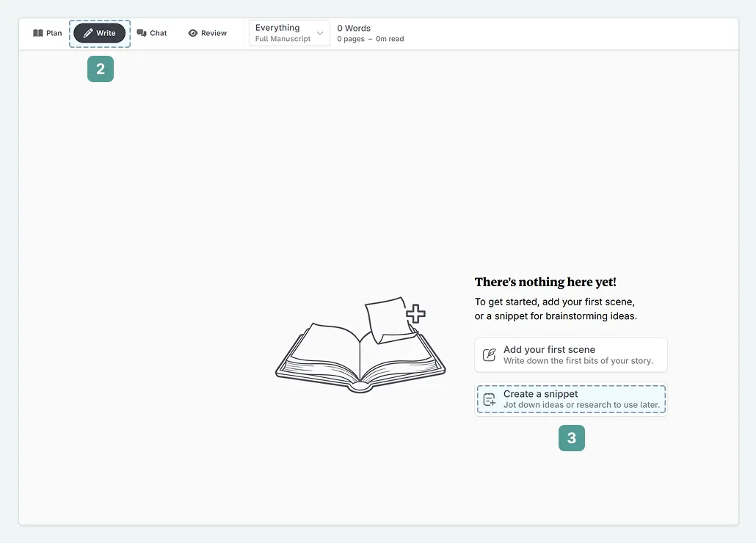Choose Create a snippet
Screen dimensions: 756x543
(571, 400)
